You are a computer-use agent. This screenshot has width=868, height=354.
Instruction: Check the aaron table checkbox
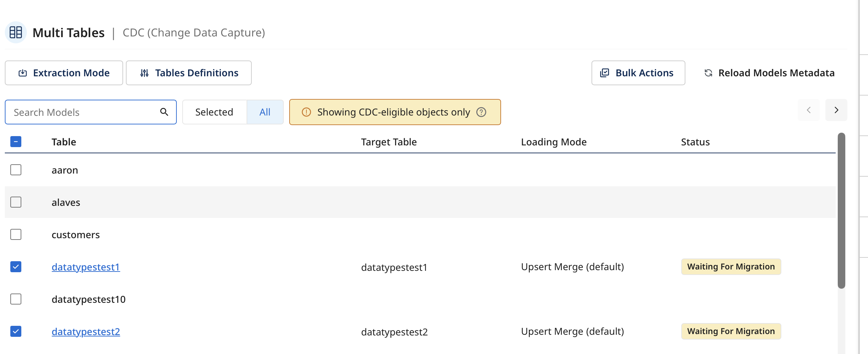[16, 170]
